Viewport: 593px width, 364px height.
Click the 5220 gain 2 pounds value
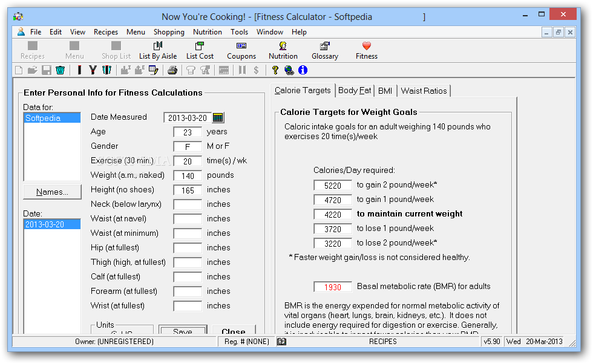point(333,186)
